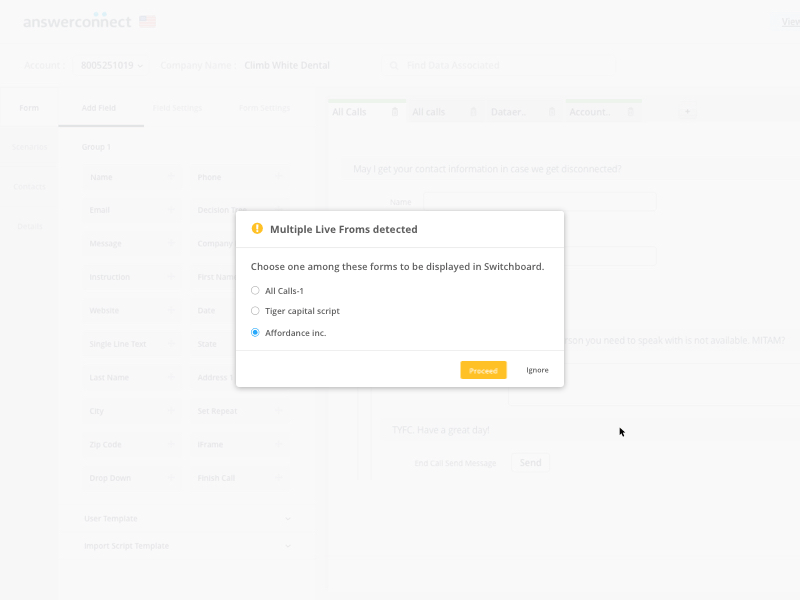Image resolution: width=800 pixels, height=600 pixels.
Task: Click the trash icon on the 'Dataer..' tab
Action: 553,113
